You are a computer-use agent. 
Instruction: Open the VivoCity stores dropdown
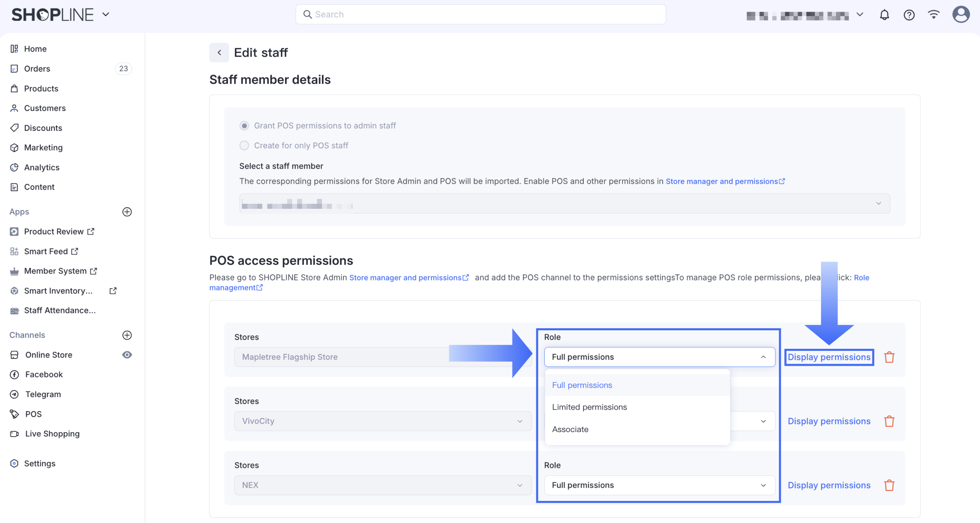pos(382,421)
